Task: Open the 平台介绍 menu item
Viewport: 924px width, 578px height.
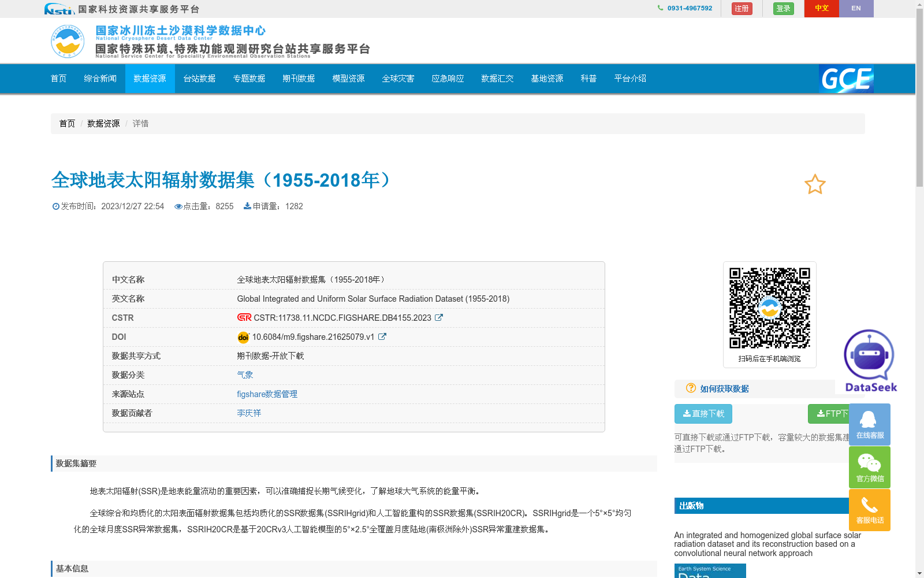Action: 631,79
